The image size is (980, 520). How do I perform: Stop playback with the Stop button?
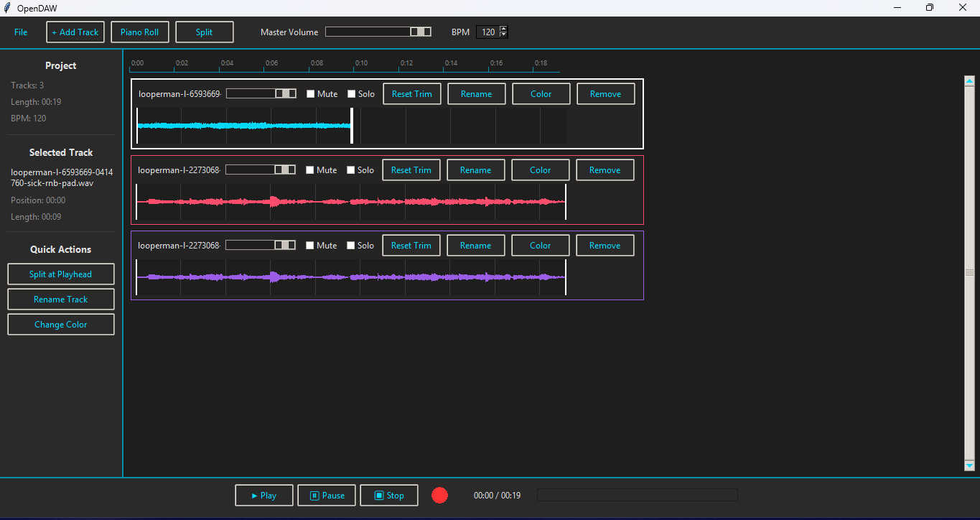tap(389, 496)
